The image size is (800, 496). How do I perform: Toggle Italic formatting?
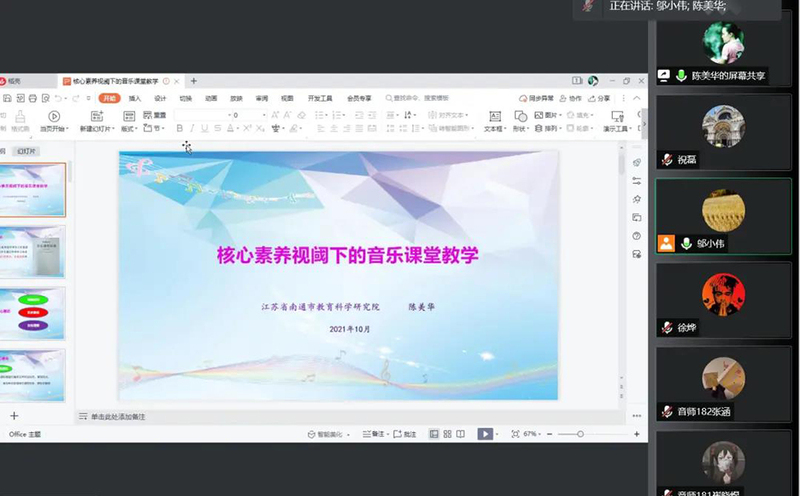coord(192,128)
